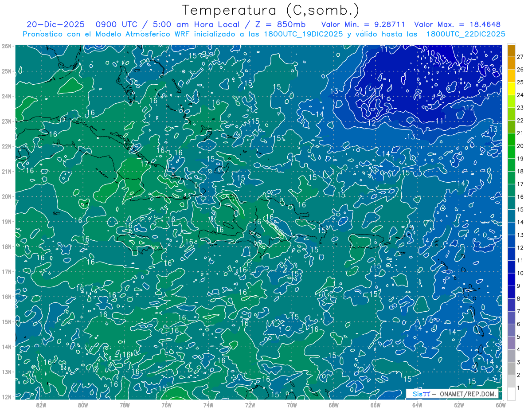This screenshot has height=411, width=532.
Task: Click the white swatch at the color scale bottom
Action: point(511,394)
